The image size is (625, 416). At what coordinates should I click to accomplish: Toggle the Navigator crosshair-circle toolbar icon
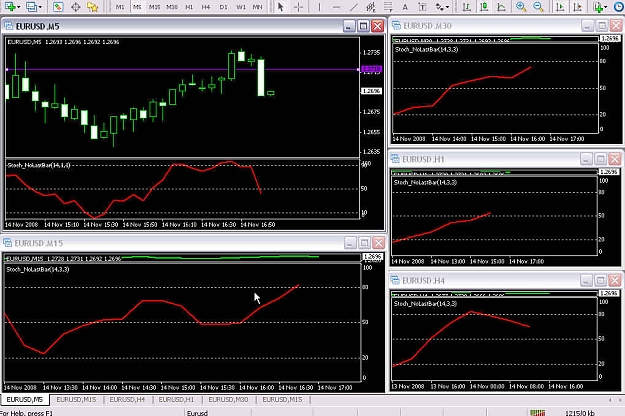pyautogui.click(x=76, y=7)
